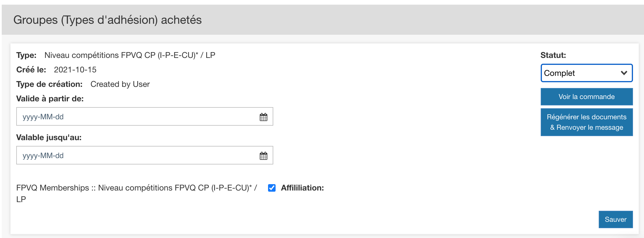Click the FPVQ Memberships description text

pyautogui.click(x=136, y=188)
